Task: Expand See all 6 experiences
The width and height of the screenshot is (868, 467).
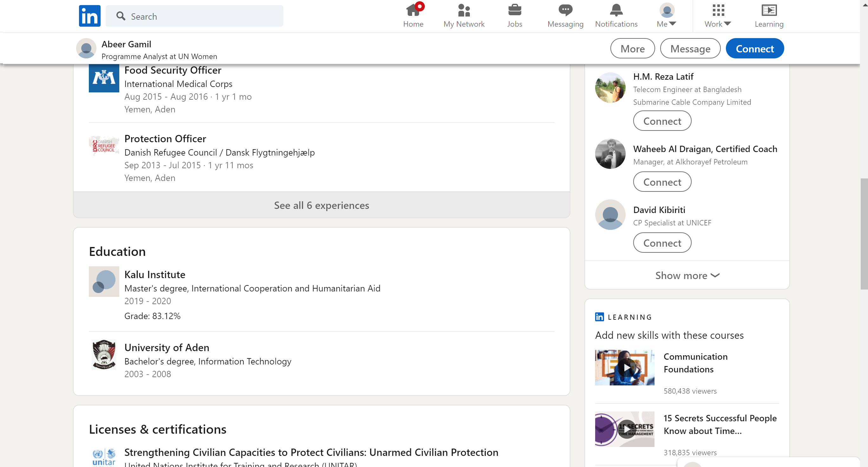Action: coord(321,205)
